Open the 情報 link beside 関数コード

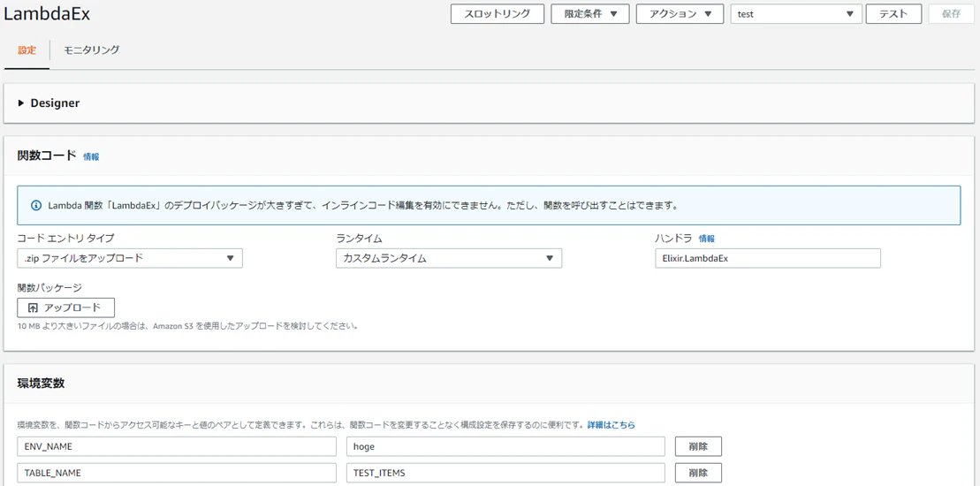point(91,156)
